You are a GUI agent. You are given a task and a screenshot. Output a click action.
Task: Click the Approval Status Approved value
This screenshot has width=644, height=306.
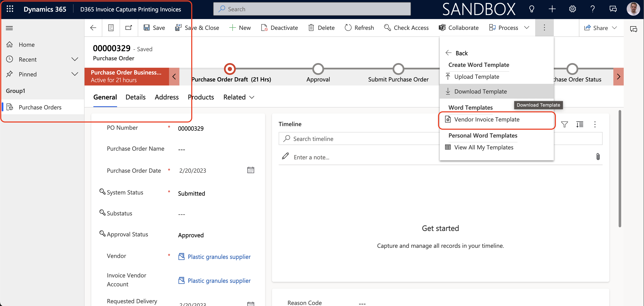coord(191,235)
